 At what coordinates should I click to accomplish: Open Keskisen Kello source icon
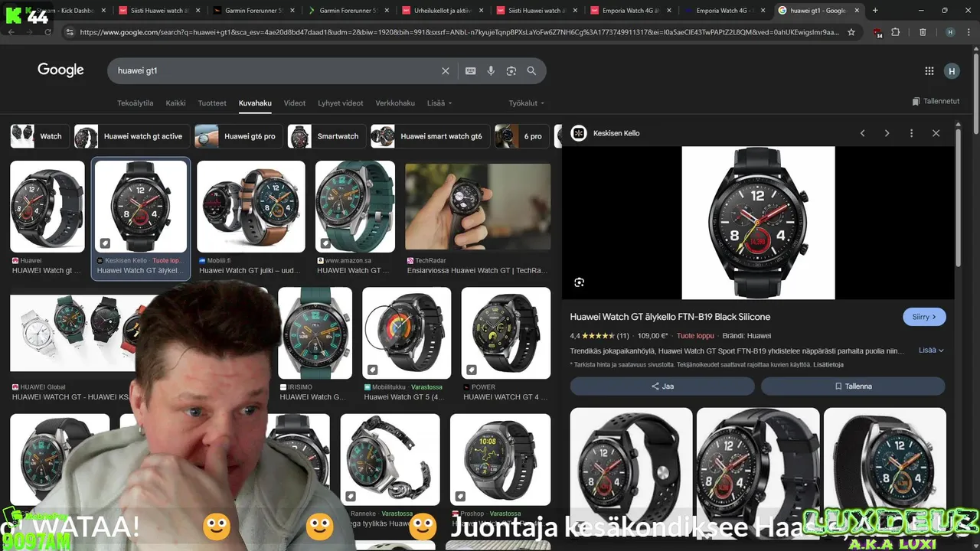(579, 133)
